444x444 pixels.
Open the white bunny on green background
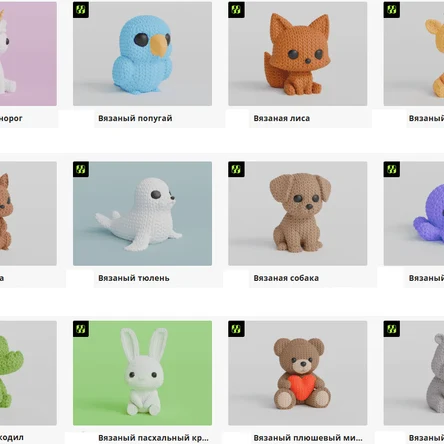click(x=142, y=373)
